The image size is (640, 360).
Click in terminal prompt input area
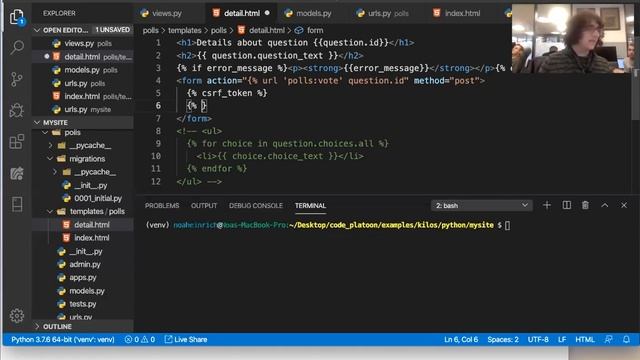coord(507,225)
